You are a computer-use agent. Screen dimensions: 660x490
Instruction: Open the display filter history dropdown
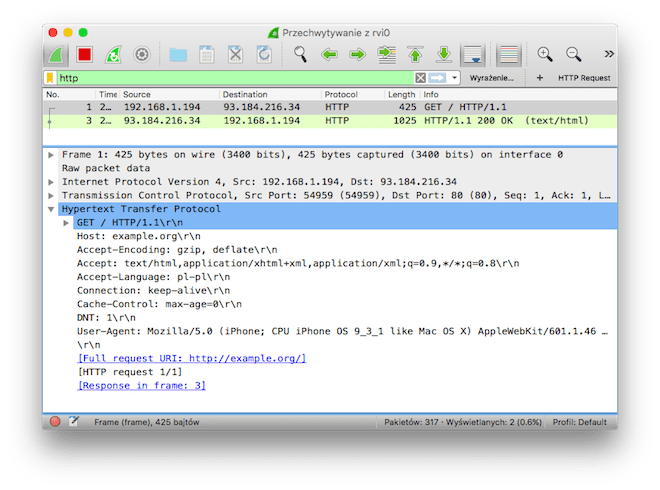[455, 77]
